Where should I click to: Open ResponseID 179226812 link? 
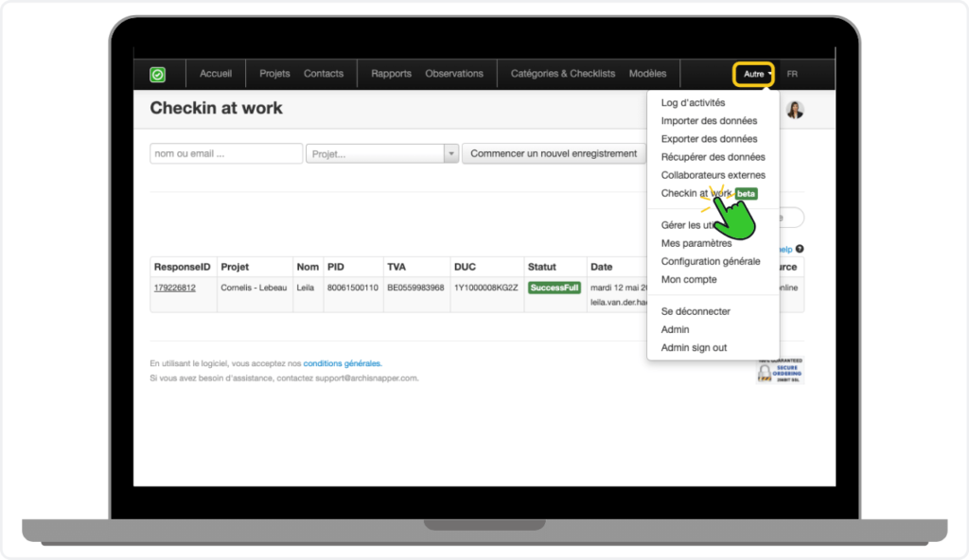pos(175,288)
